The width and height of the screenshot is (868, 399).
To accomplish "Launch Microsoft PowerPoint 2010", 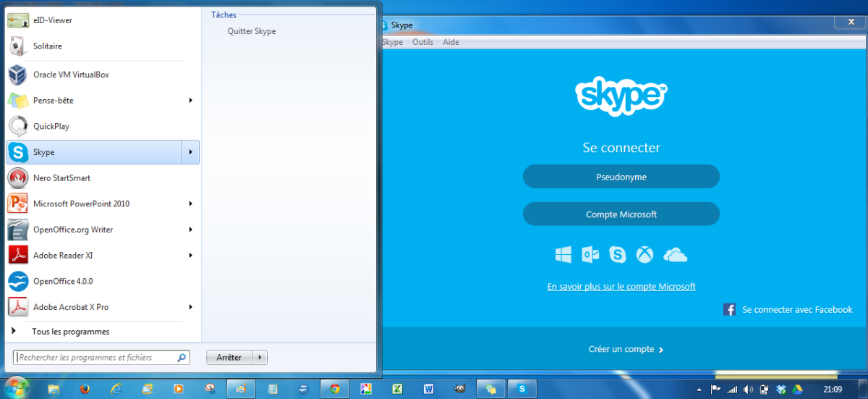I will click(x=95, y=203).
